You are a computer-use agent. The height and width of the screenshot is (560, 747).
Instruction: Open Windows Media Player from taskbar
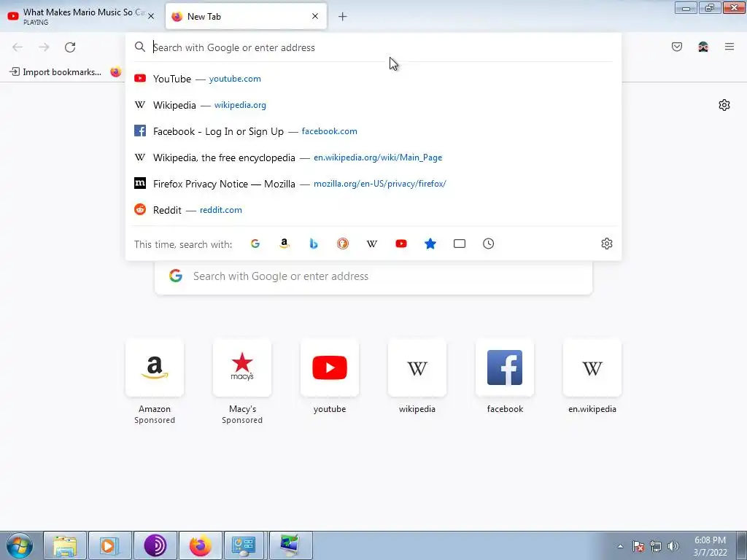pyautogui.click(x=109, y=545)
